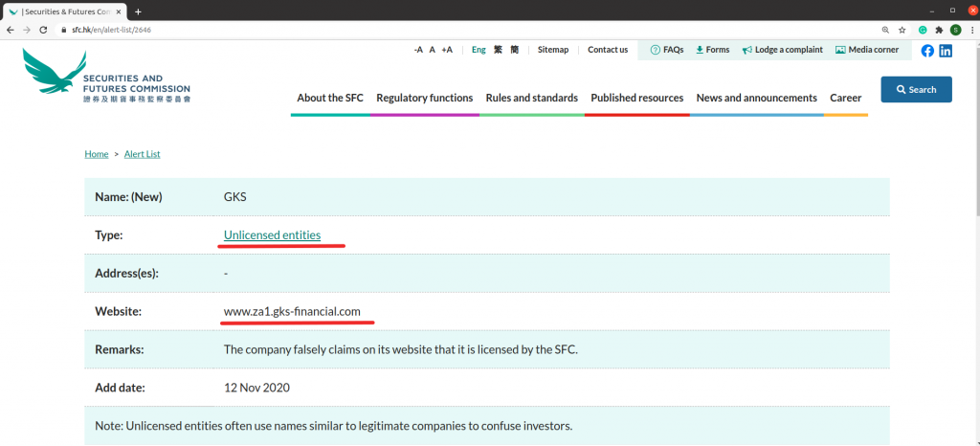
Task: Open About the SFC menu
Action: tap(330, 98)
